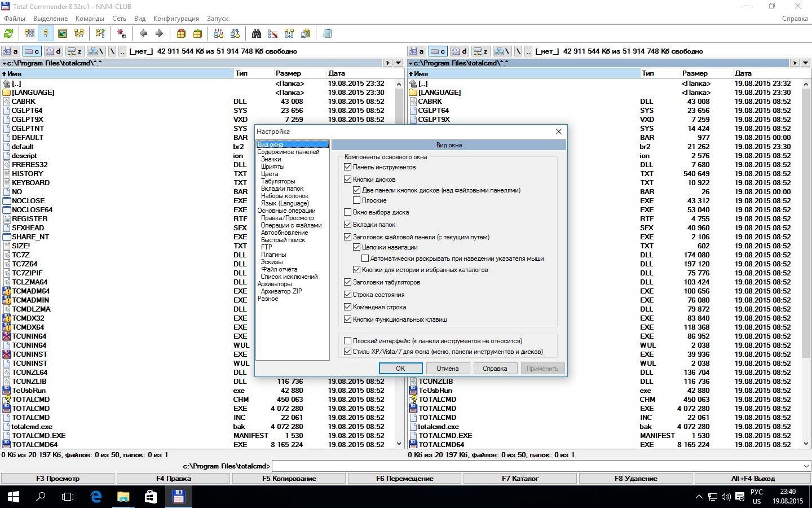Open right panel directory history dropdown arrow
The height and width of the screenshot is (508, 812).
(x=805, y=63)
